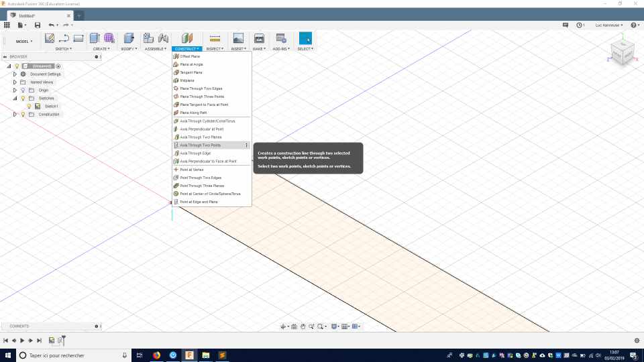Click the Extrude tool icon

tap(95, 38)
